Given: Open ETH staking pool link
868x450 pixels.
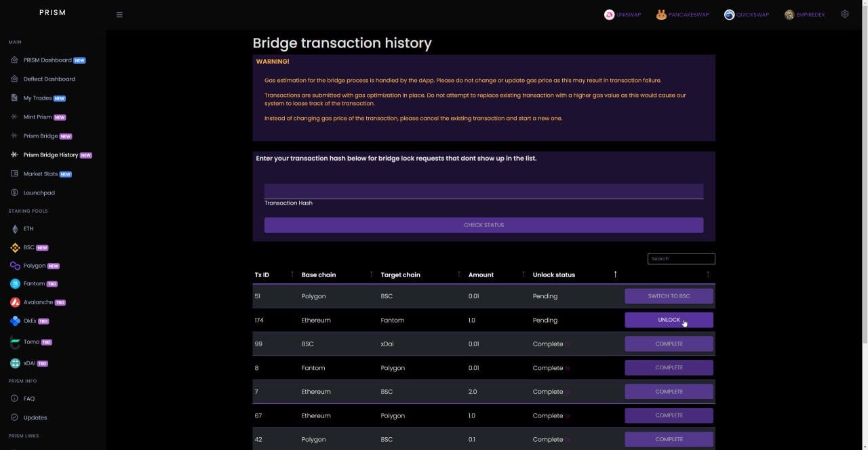Looking at the screenshot, I should point(28,229).
